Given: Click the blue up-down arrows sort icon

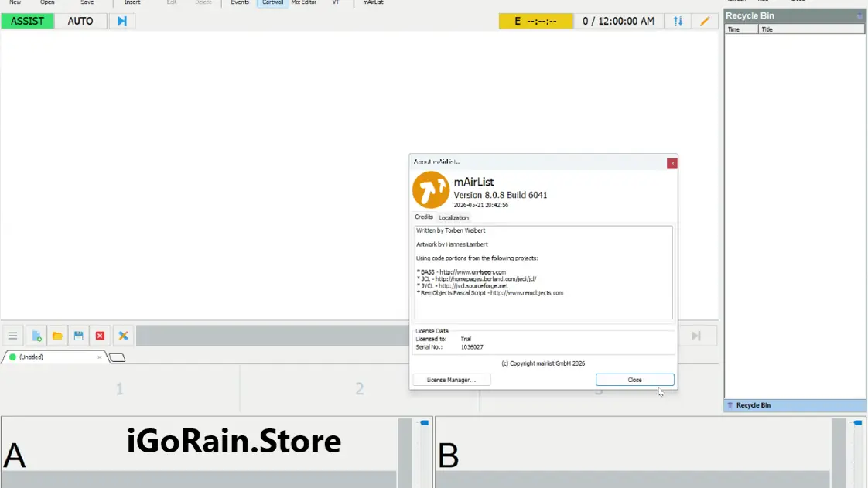Looking at the screenshot, I should 678,21.
